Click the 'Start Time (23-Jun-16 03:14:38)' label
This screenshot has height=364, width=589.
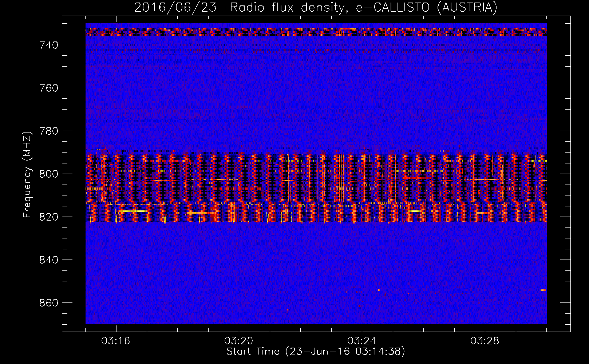point(316,352)
